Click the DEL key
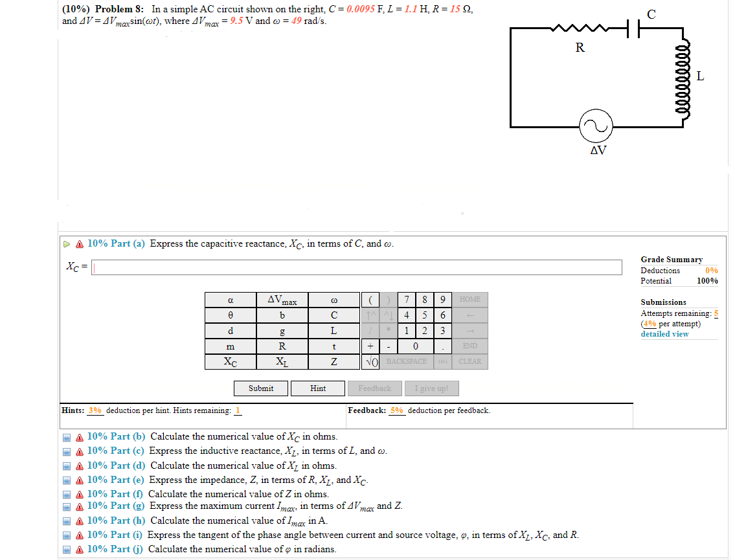735x560 pixels. tap(442, 362)
